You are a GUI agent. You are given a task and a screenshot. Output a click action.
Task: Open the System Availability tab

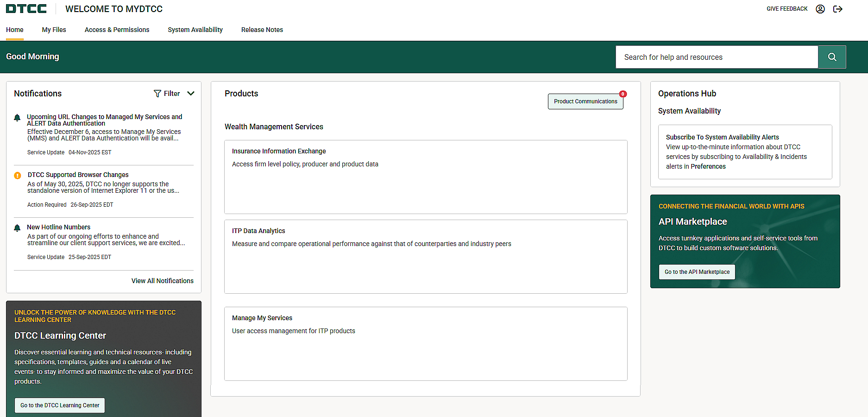195,30
